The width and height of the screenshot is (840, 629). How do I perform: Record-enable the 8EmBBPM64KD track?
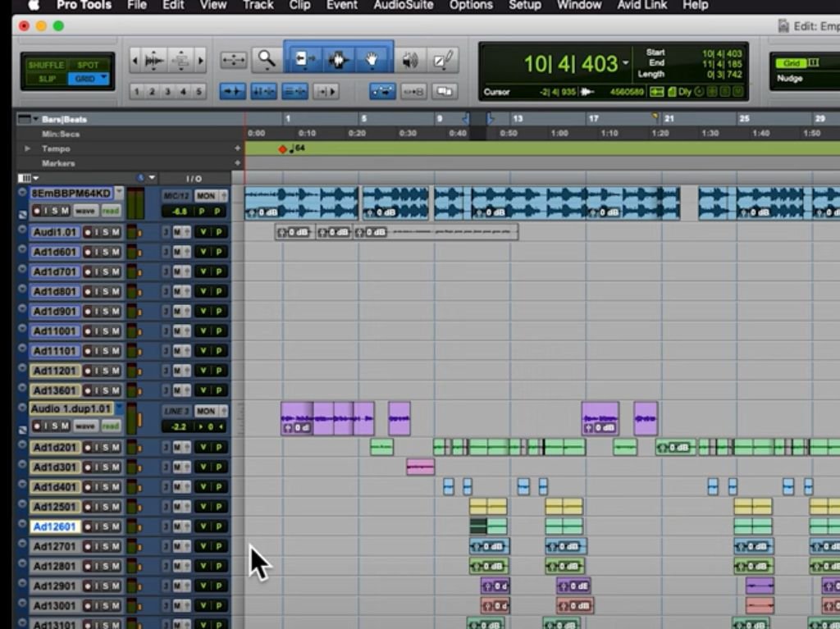tap(37, 211)
